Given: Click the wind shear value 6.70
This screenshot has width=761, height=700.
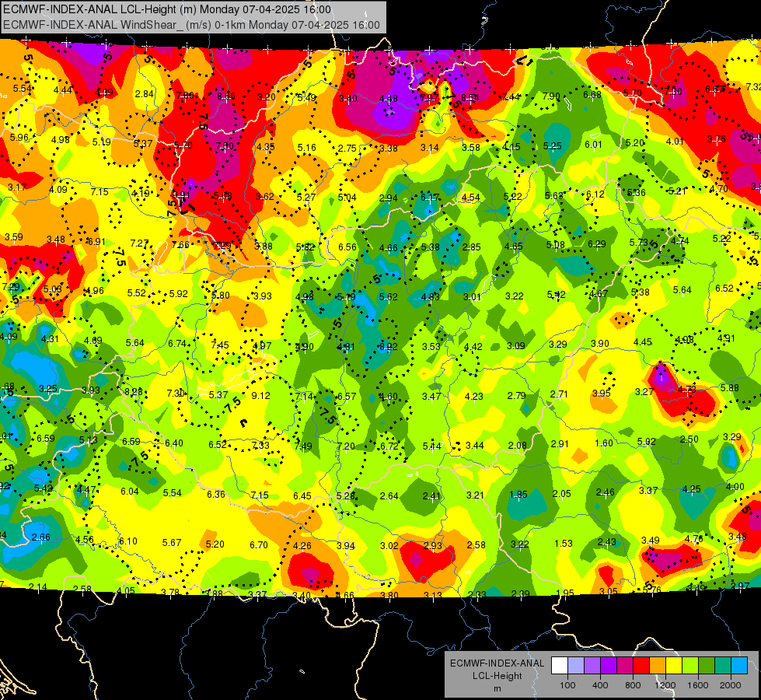Looking at the screenshot, I should pyautogui.click(x=259, y=545).
